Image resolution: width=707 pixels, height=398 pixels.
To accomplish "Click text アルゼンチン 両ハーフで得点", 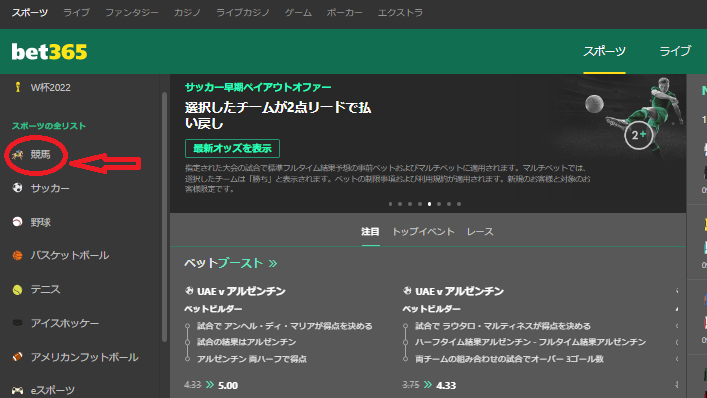I will [252, 359].
